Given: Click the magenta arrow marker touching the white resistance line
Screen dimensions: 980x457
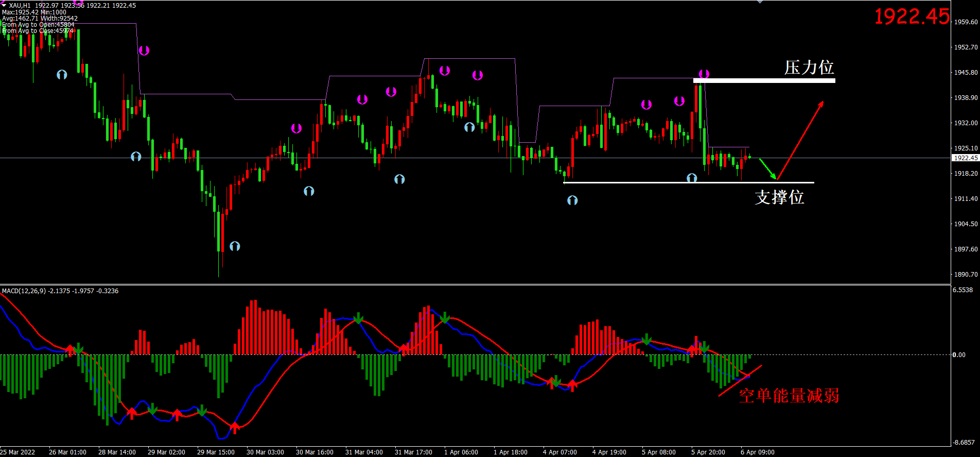Looking at the screenshot, I should [704, 74].
